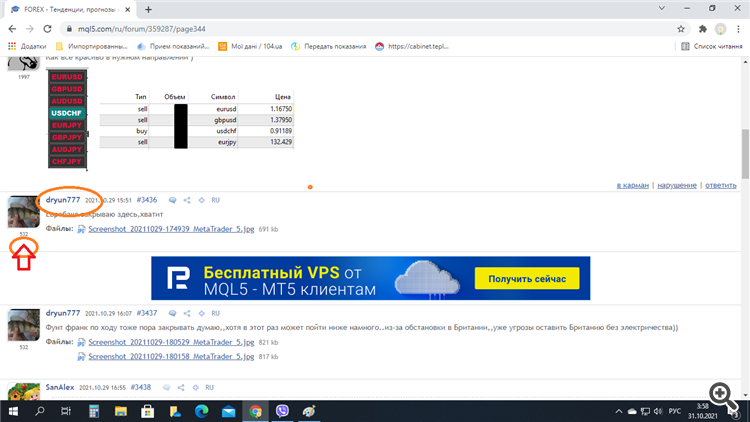Click share icon on post #3438
Viewport: 750px width, 422px height.
pos(181,388)
